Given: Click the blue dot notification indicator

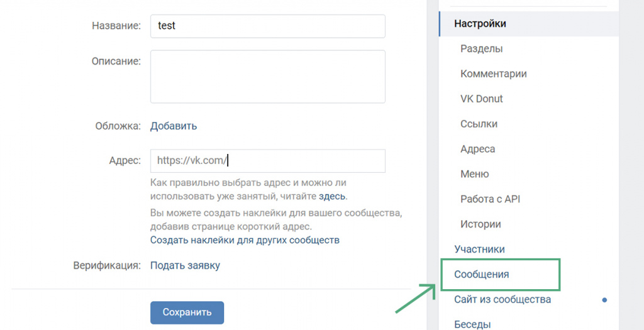Looking at the screenshot, I should point(604,300).
